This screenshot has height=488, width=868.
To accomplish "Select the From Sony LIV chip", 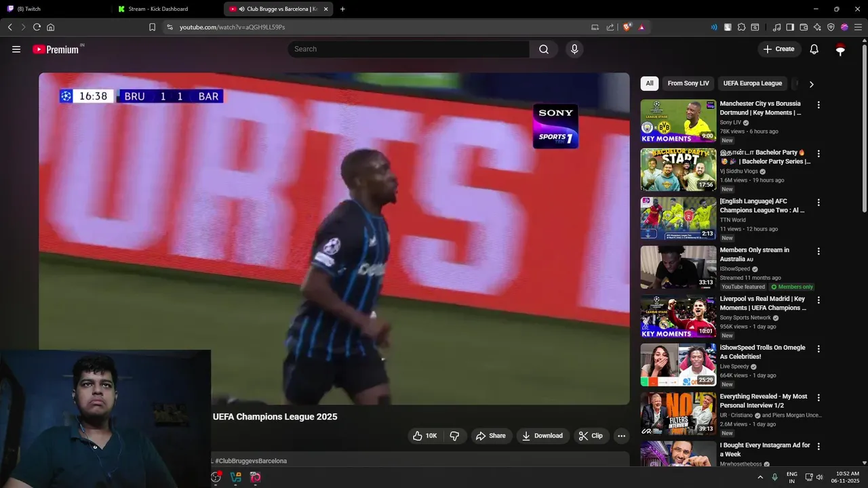I will (688, 83).
